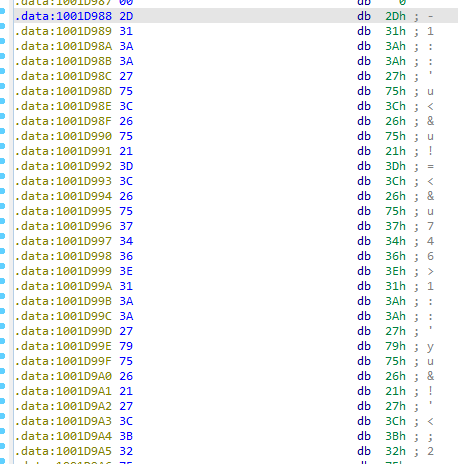Select the db directive at 1001D992
Viewport: 458px width, 464px height.
pyautogui.click(x=364, y=166)
